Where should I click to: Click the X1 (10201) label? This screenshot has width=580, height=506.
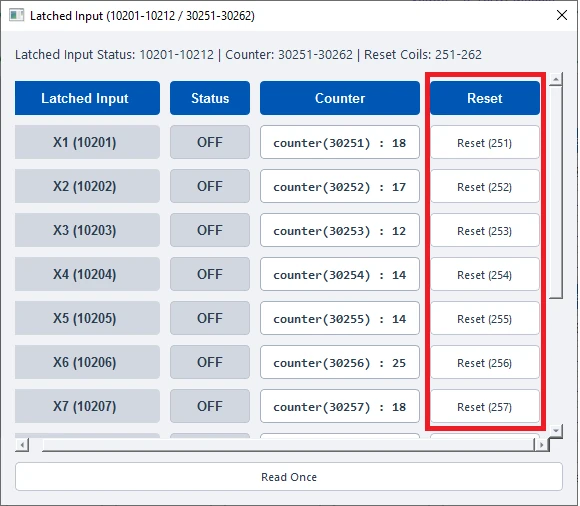[x=87, y=142]
